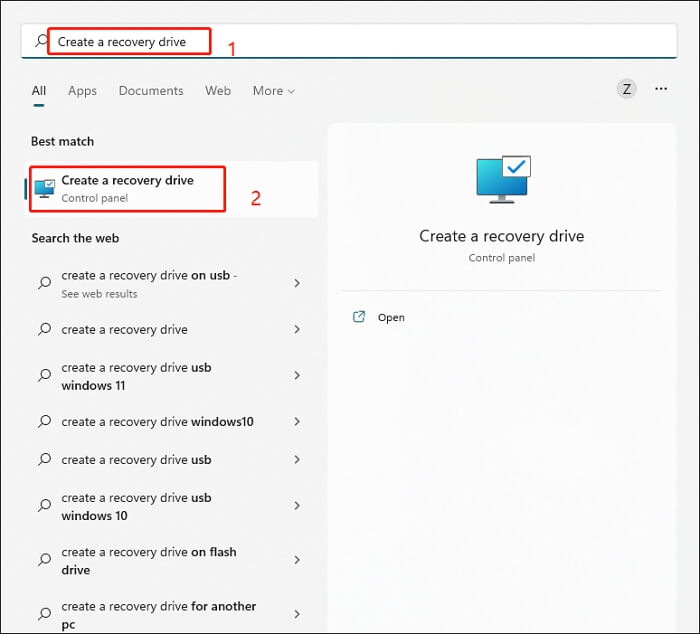The height and width of the screenshot is (634, 700).
Task: Expand chevron for 'windows10' suggestion
Action: 297,421
